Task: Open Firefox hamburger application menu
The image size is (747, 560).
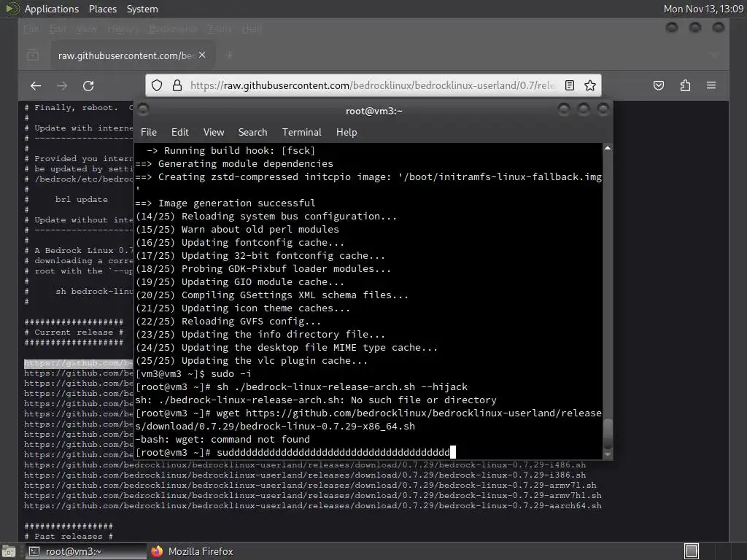Action: [711, 86]
